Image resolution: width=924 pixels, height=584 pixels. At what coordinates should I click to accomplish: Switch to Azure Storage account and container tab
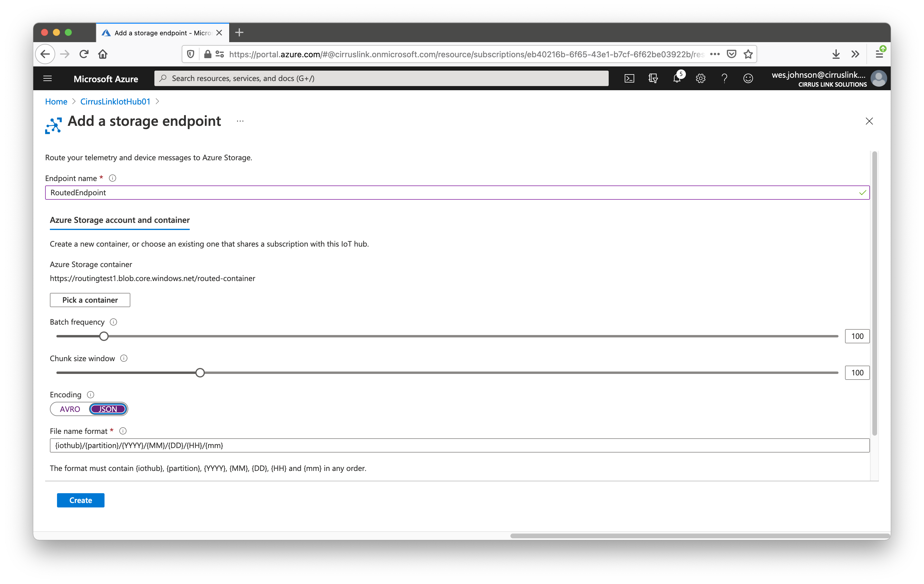coord(120,220)
